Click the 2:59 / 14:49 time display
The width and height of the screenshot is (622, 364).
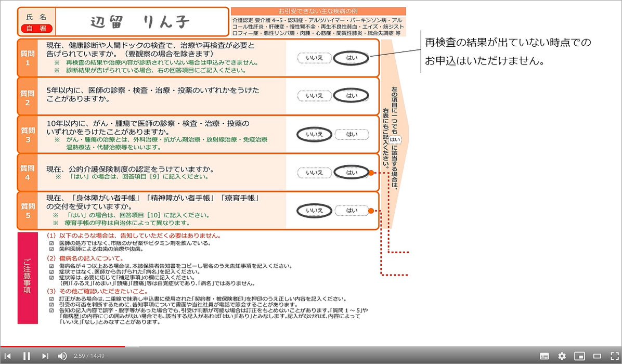click(x=89, y=356)
